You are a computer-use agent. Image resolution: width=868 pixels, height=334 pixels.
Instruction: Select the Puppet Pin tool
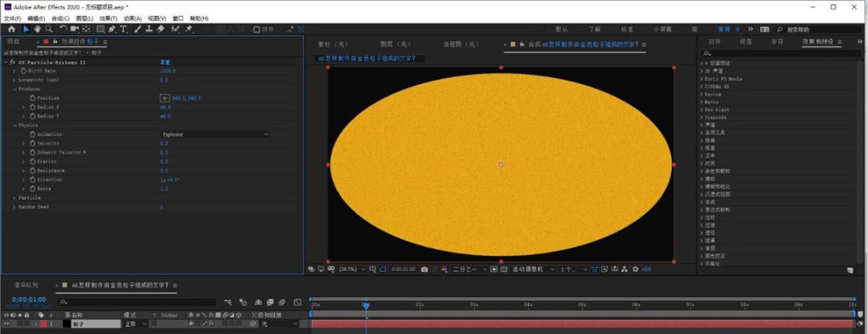(189, 29)
